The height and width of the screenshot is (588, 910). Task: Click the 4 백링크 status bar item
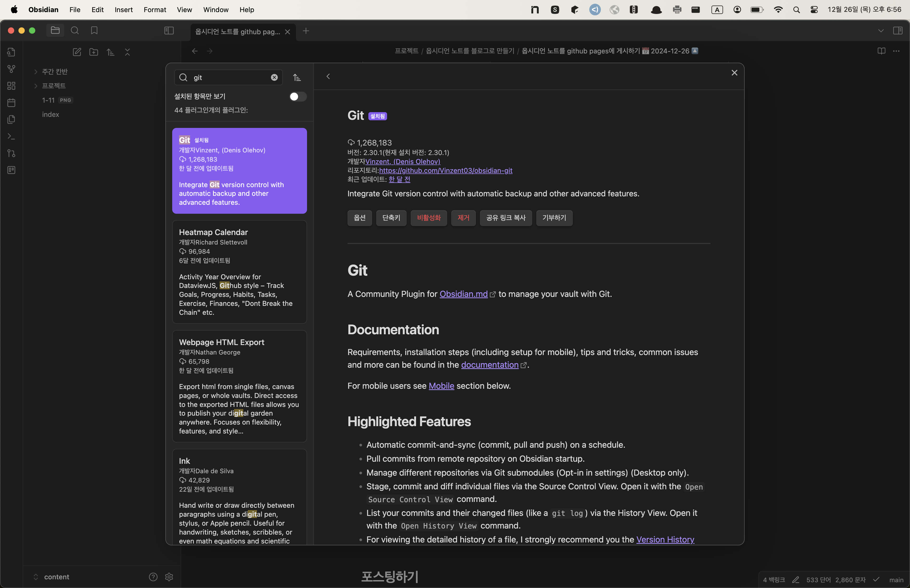tap(774, 580)
